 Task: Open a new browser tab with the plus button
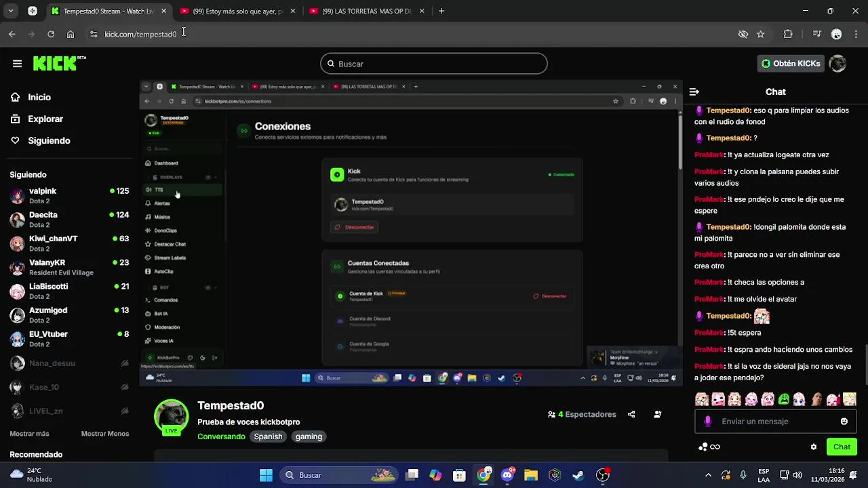pyautogui.click(x=441, y=11)
